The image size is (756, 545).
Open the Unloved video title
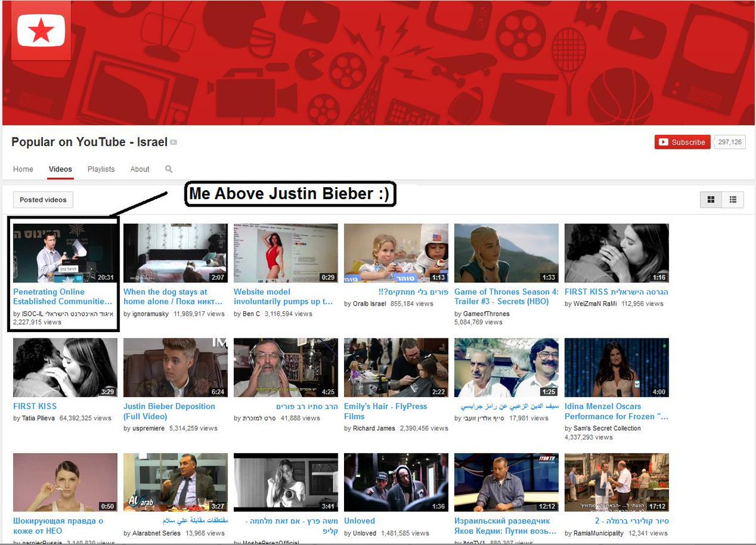coord(360,521)
